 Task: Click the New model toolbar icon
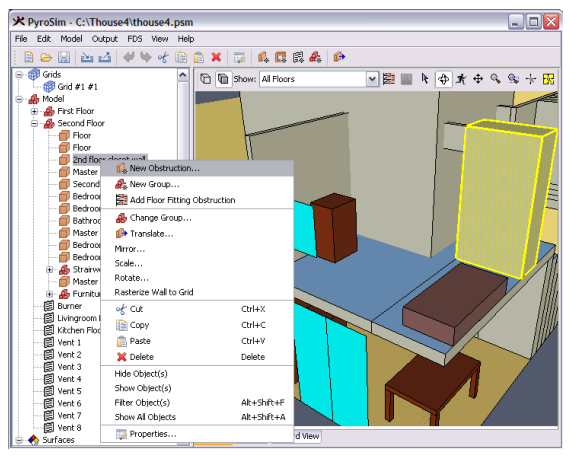pos(29,57)
